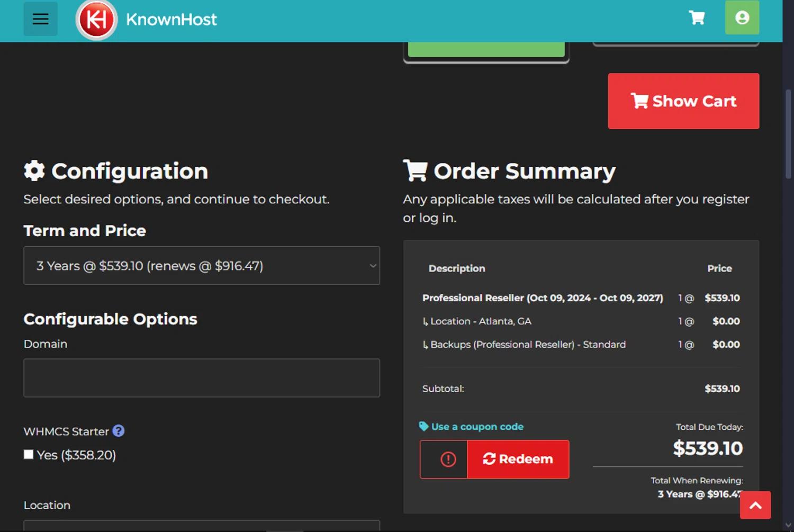Open the user account icon button

(x=742, y=17)
